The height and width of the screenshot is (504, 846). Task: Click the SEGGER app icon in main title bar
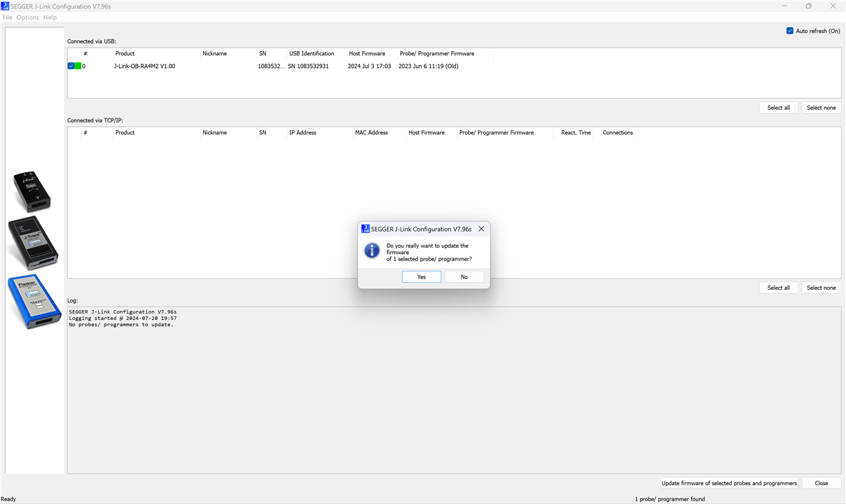(6, 6)
